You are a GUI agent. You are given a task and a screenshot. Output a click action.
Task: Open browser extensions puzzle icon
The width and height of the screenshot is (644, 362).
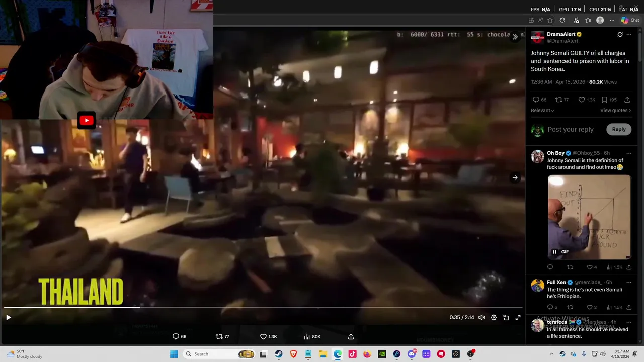(562, 20)
